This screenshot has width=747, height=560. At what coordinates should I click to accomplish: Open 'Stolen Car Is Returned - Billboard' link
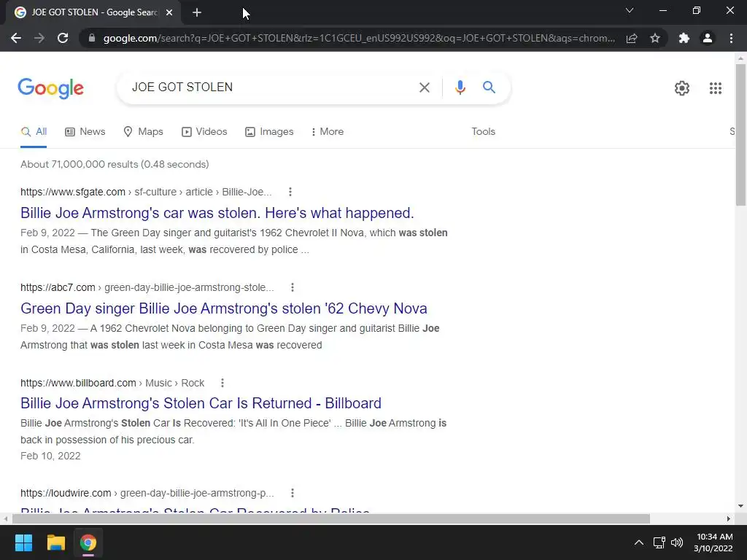point(201,403)
